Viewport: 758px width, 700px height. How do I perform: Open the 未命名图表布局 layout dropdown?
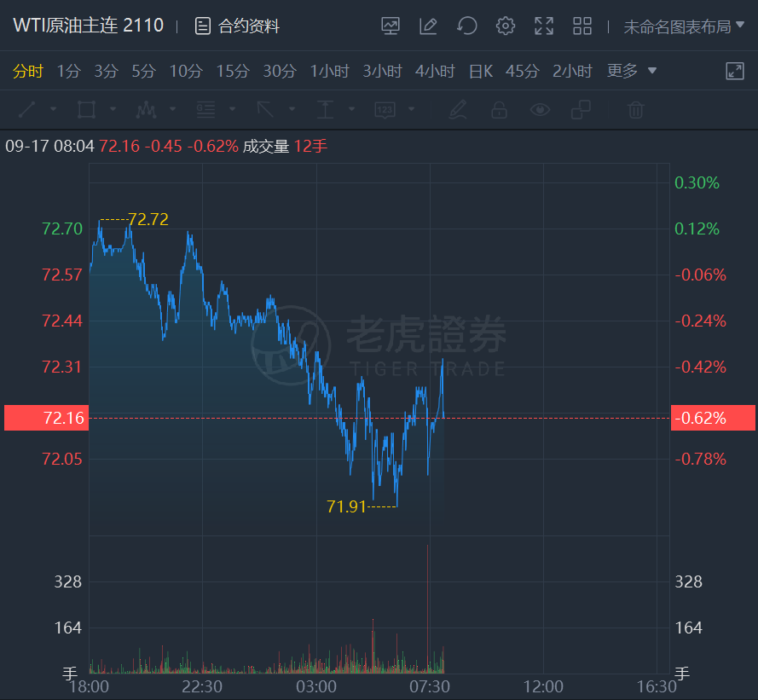point(684,26)
